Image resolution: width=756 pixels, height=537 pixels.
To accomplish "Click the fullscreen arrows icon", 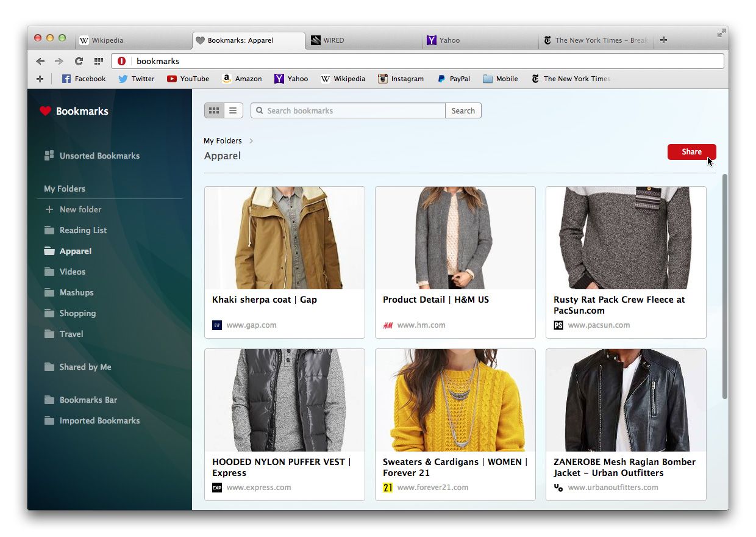I will click(x=721, y=33).
